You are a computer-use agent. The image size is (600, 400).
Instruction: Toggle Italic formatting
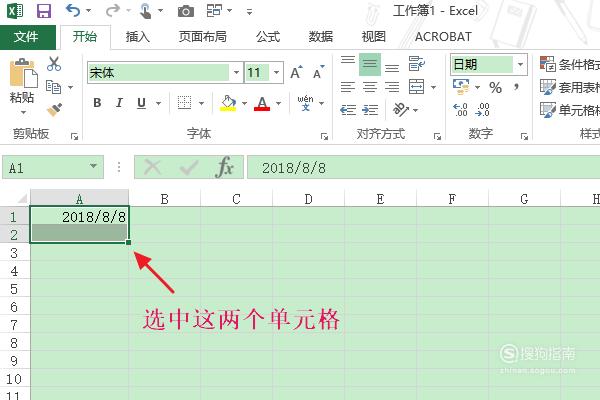pos(119,103)
